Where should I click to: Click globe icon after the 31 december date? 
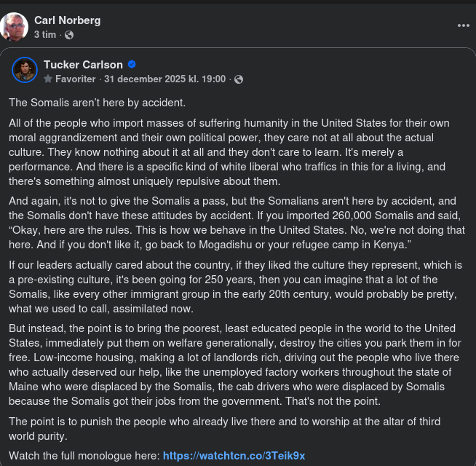239,79
